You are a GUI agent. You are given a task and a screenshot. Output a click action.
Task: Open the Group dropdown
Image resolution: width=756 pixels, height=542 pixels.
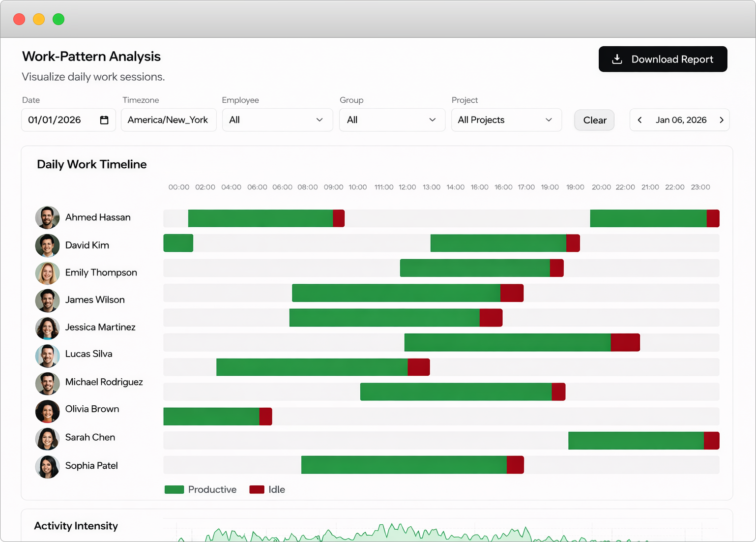click(x=392, y=120)
